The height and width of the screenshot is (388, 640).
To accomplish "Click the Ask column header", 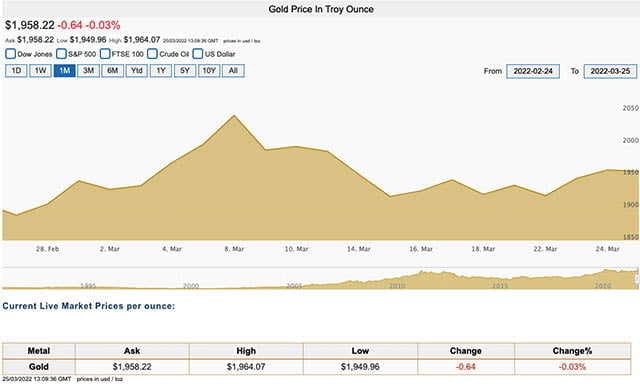I will [132, 351].
